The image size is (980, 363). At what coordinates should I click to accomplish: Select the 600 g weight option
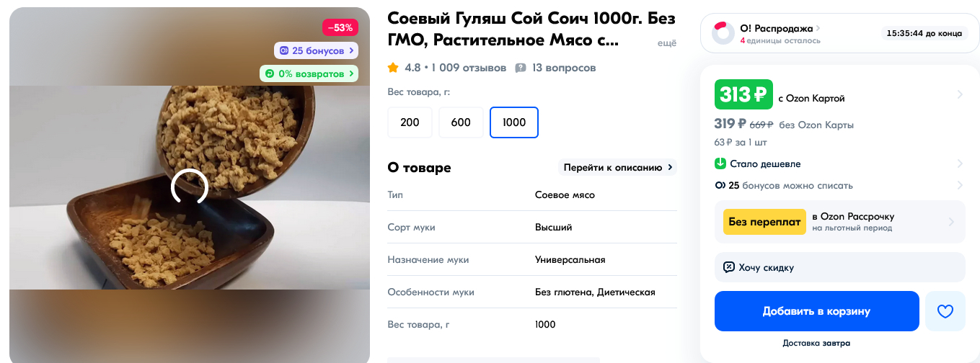click(461, 122)
